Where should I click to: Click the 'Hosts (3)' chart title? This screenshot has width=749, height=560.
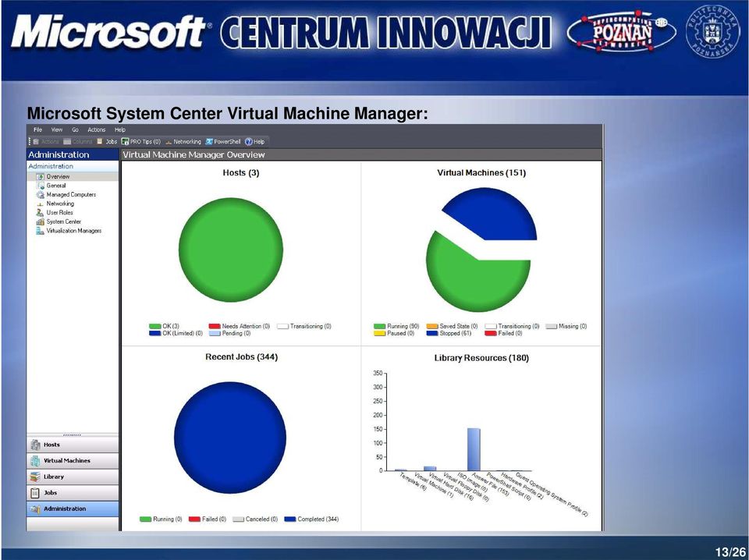pos(241,173)
